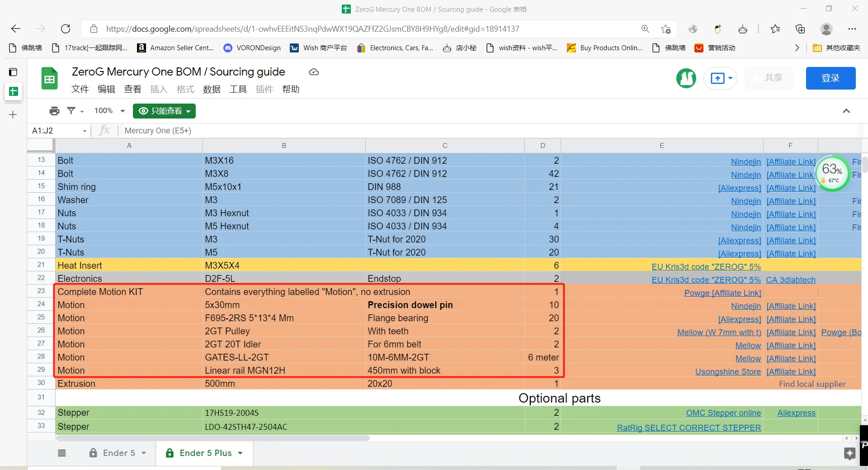The width and height of the screenshot is (868, 470).
Task: Open the 文件 menu
Action: [x=80, y=89]
